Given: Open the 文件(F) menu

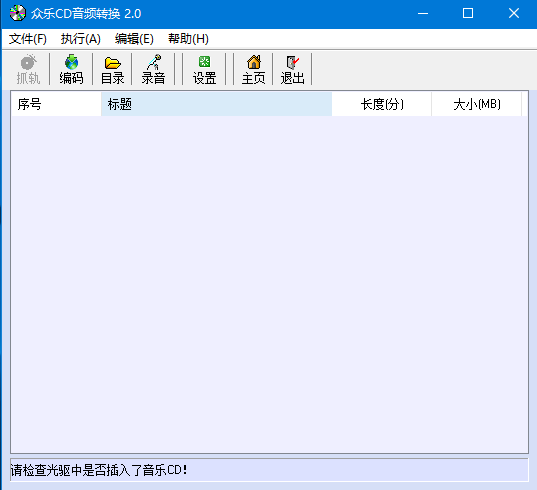Looking at the screenshot, I should 28,39.
